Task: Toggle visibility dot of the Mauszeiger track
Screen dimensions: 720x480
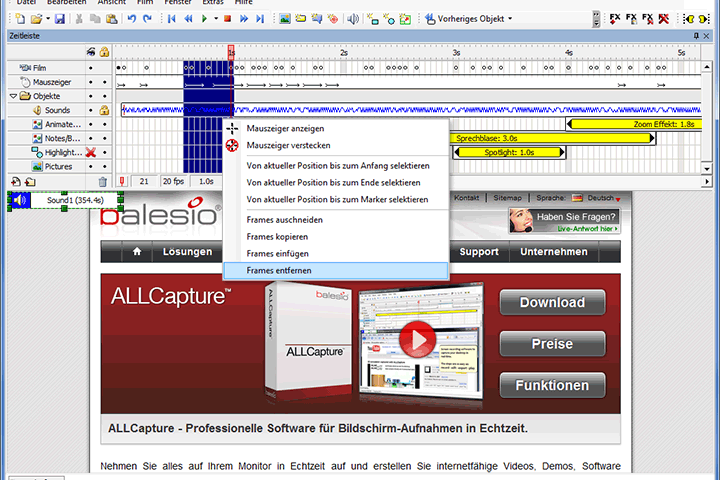Action: tap(91, 82)
